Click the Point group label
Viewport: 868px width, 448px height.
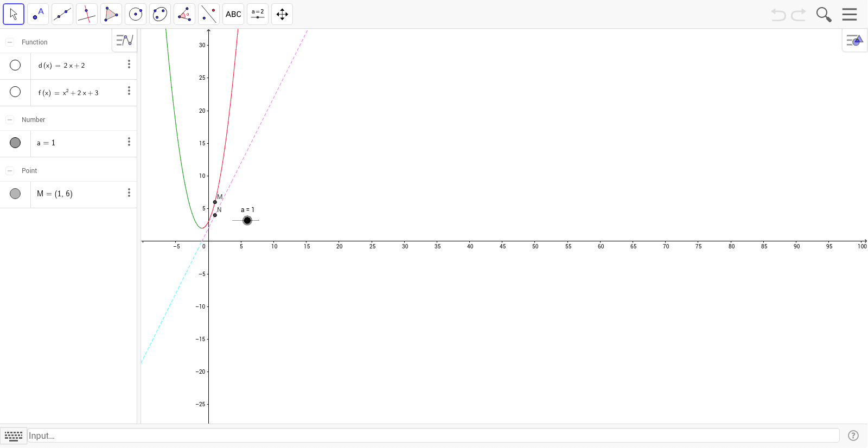coord(29,170)
